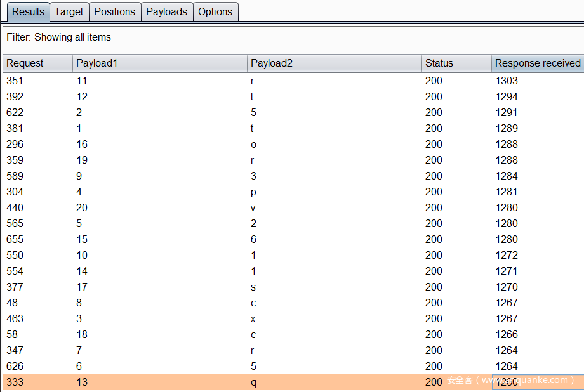
Task: Switch to the Payloads tab
Action: pyautogui.click(x=166, y=11)
